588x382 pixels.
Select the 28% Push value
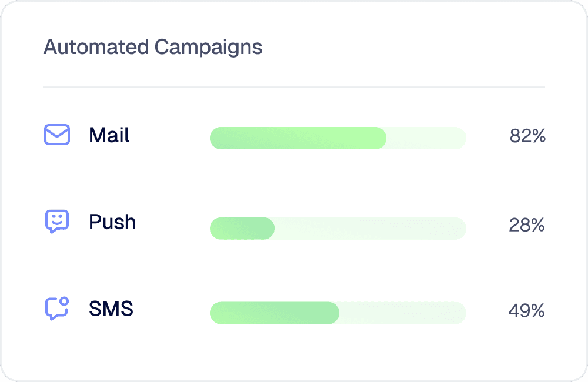coord(526,225)
